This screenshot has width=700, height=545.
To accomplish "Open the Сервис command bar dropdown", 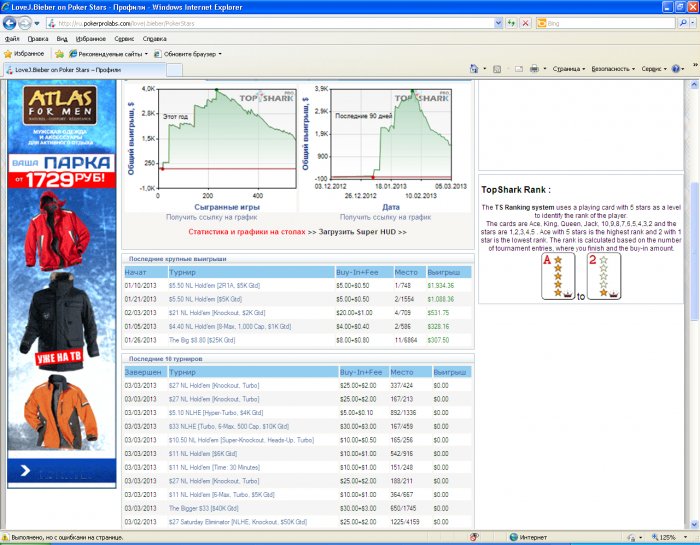I will [x=654, y=69].
